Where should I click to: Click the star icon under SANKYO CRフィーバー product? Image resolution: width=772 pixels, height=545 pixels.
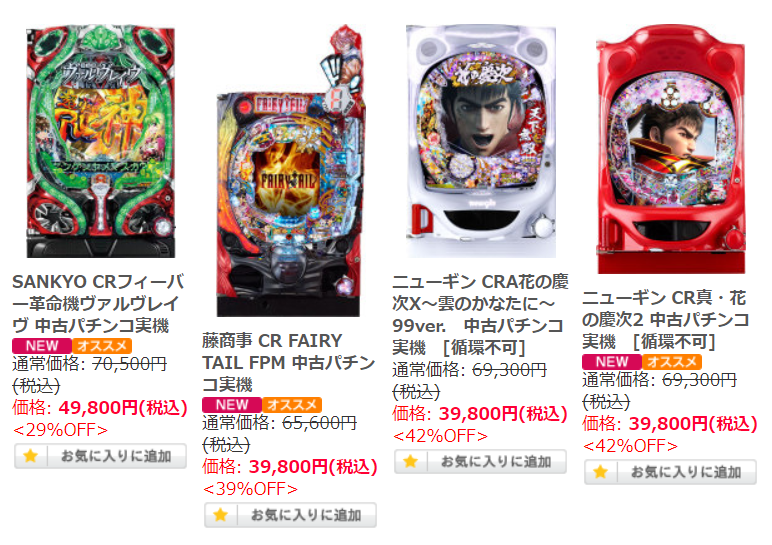31,456
